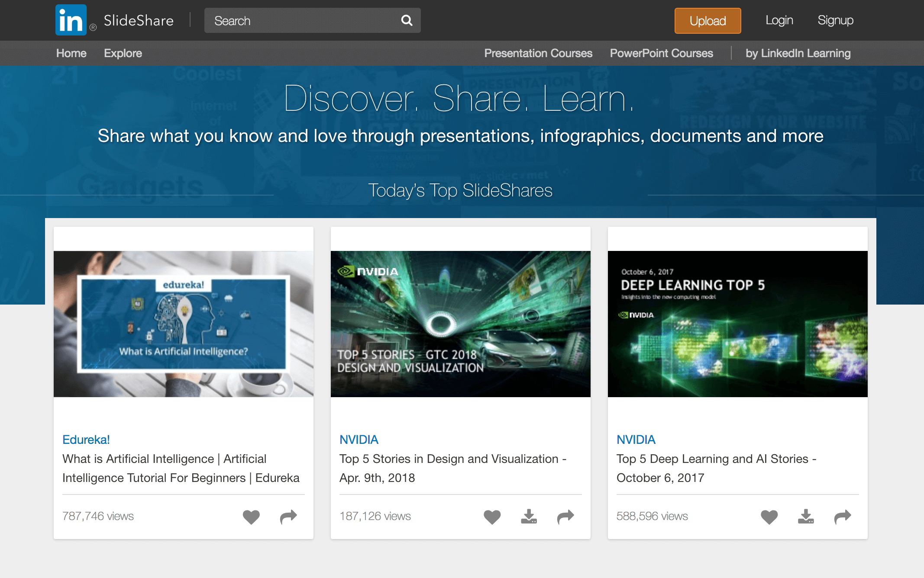The image size is (924, 578).
Task: Click the '588,596 views' text
Action: pos(652,516)
